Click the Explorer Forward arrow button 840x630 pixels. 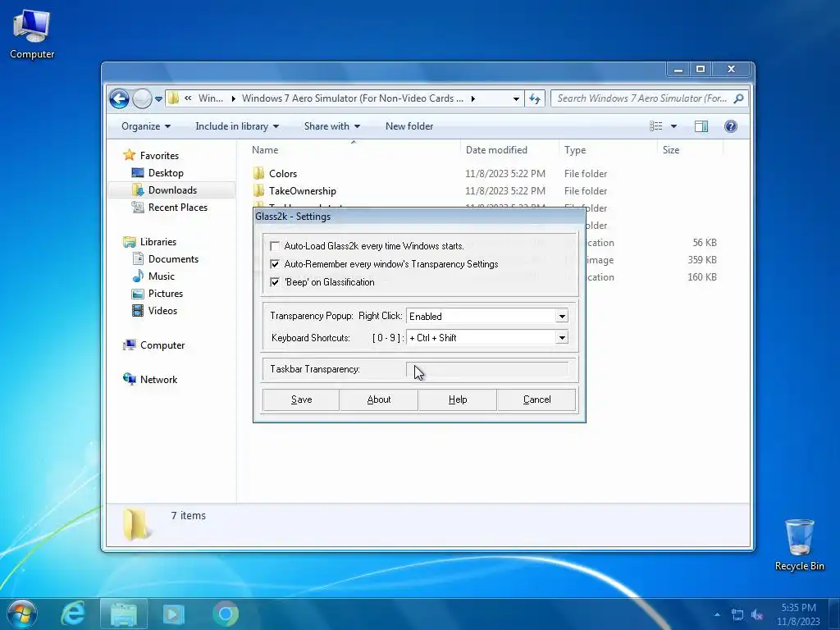pos(142,98)
